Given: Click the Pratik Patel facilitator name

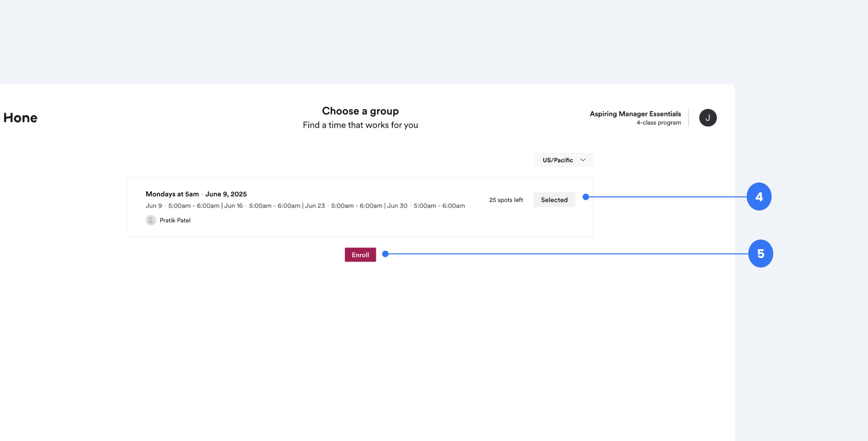Looking at the screenshot, I should [175, 220].
